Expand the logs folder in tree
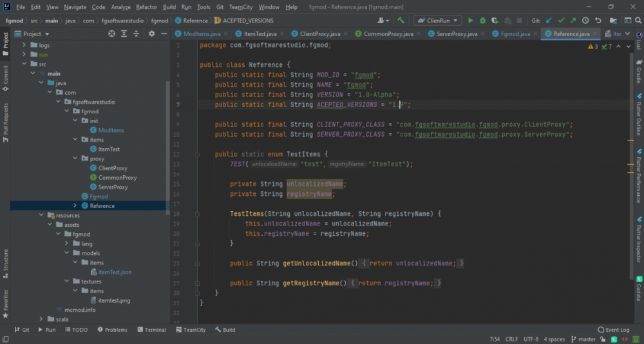The image size is (644, 344). (24, 45)
